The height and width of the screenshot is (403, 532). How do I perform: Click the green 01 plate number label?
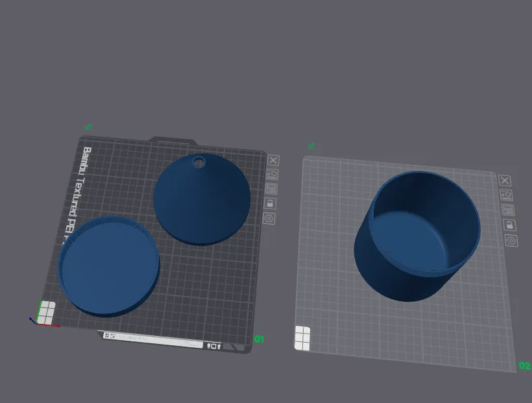[x=260, y=339]
